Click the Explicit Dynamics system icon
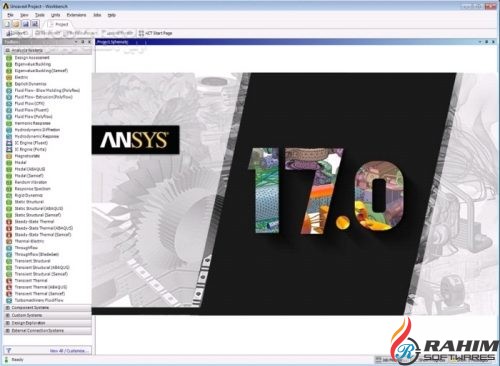500x366 pixels. point(9,84)
